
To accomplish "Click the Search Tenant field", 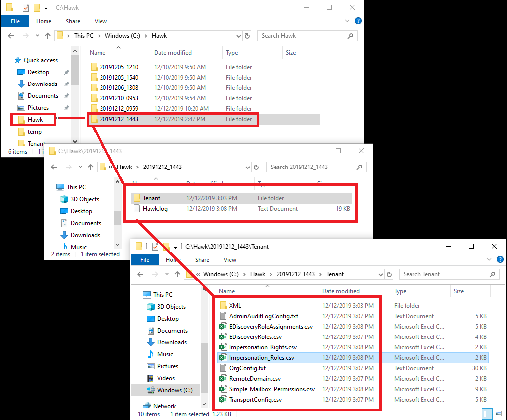I will click(449, 274).
